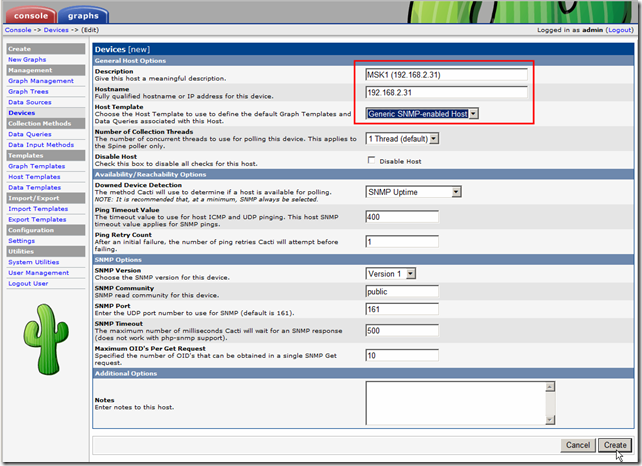Viewport: 642px width, 466px height.
Task: Open Data Sources in the sidebar
Action: pyautogui.click(x=30, y=102)
